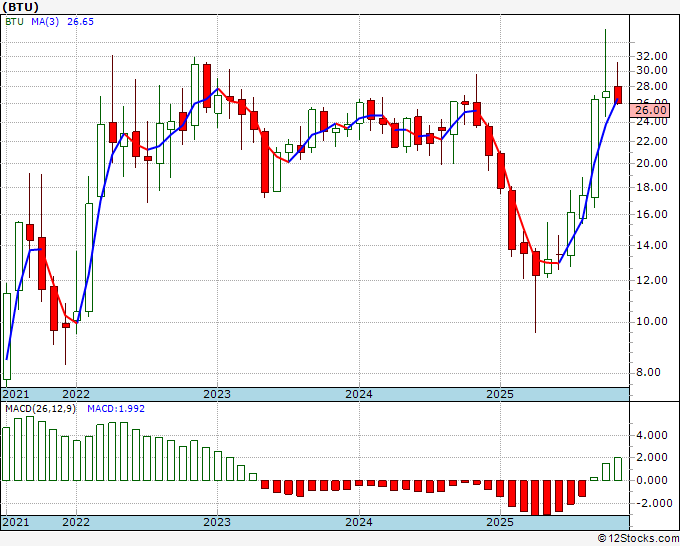Click the 10.00 price axis label

pos(652,321)
